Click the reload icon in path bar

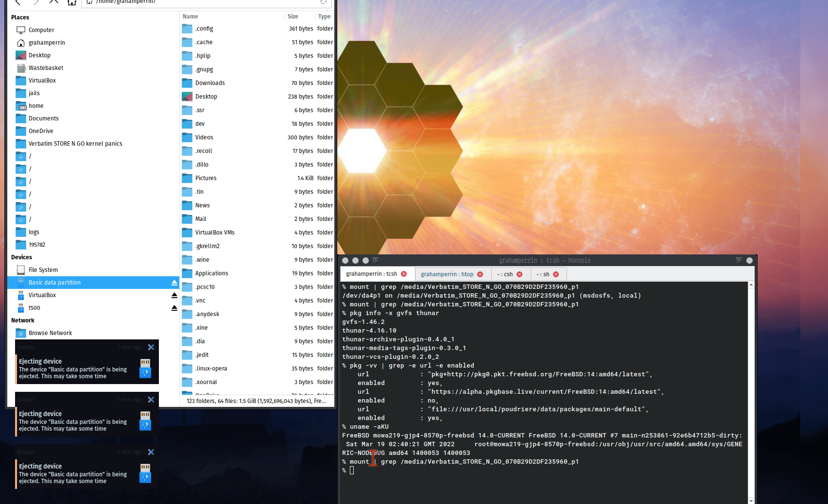324,2
